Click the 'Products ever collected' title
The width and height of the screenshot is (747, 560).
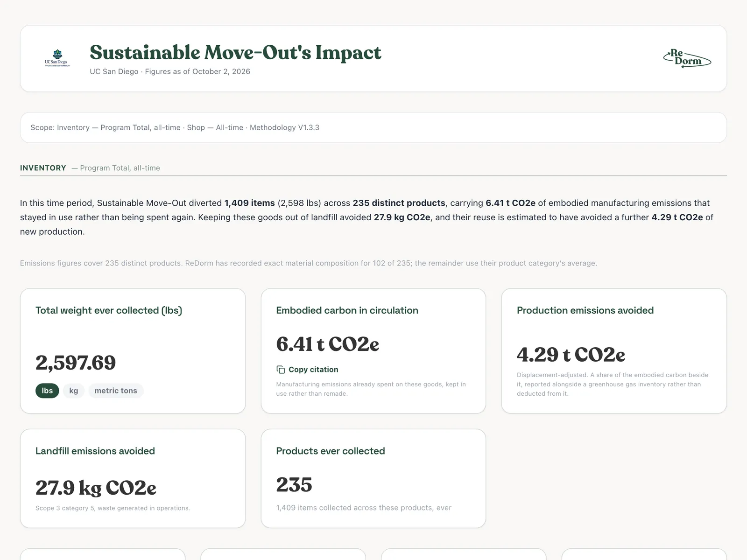tap(331, 451)
